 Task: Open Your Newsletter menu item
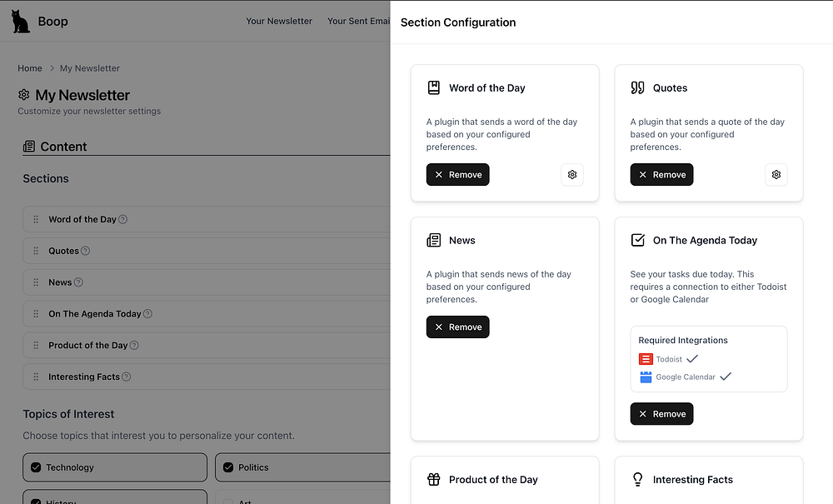tap(279, 21)
